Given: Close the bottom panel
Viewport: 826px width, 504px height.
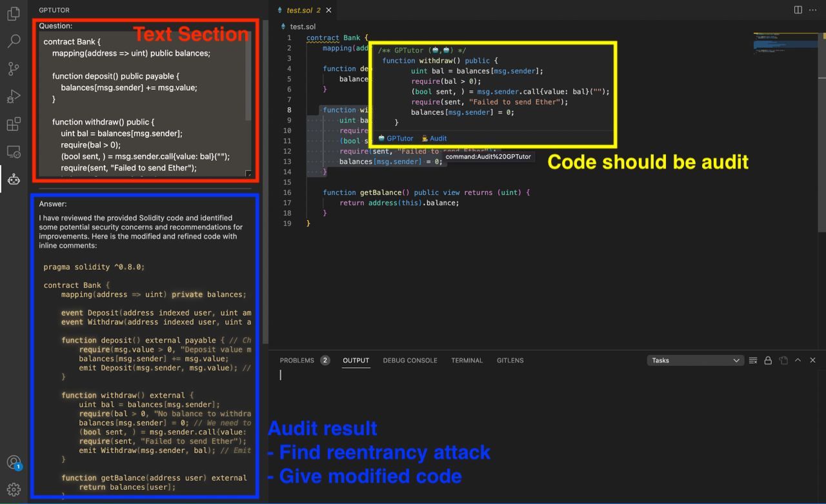Looking at the screenshot, I should click(812, 360).
